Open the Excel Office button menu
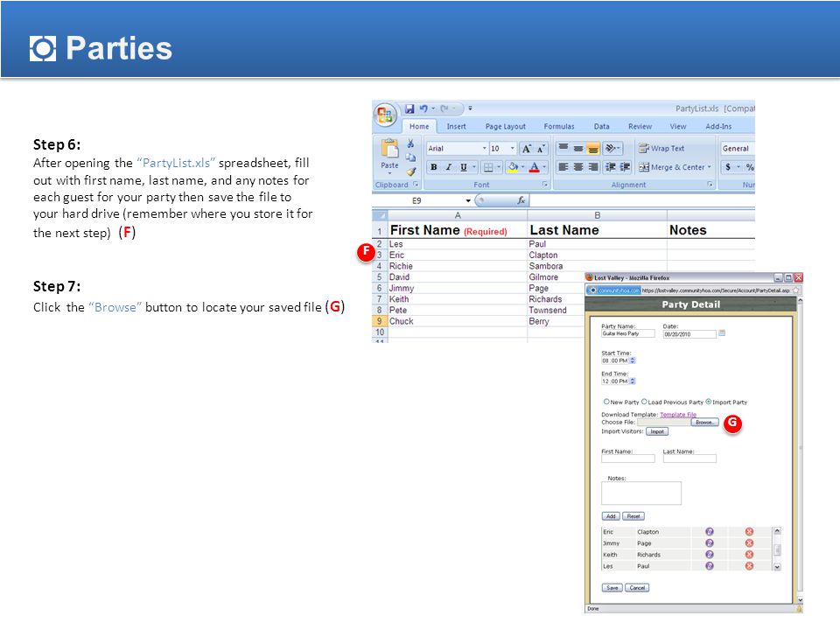840x630 pixels. coord(385,115)
